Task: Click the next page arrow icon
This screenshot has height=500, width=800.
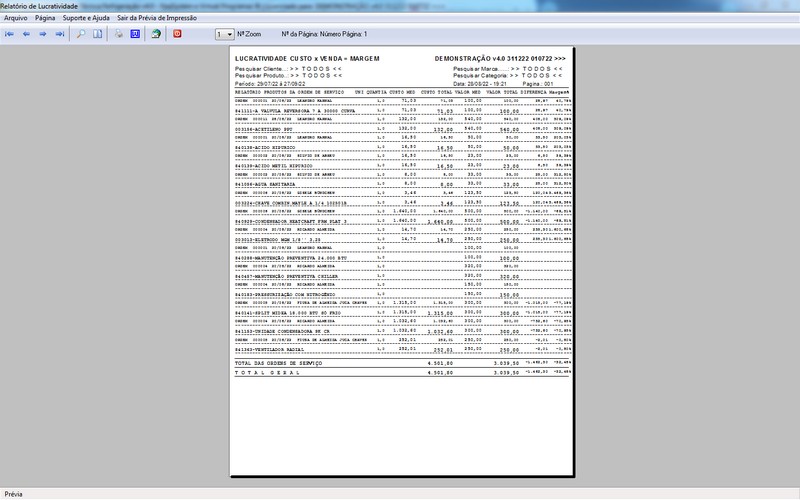Action: (x=43, y=34)
